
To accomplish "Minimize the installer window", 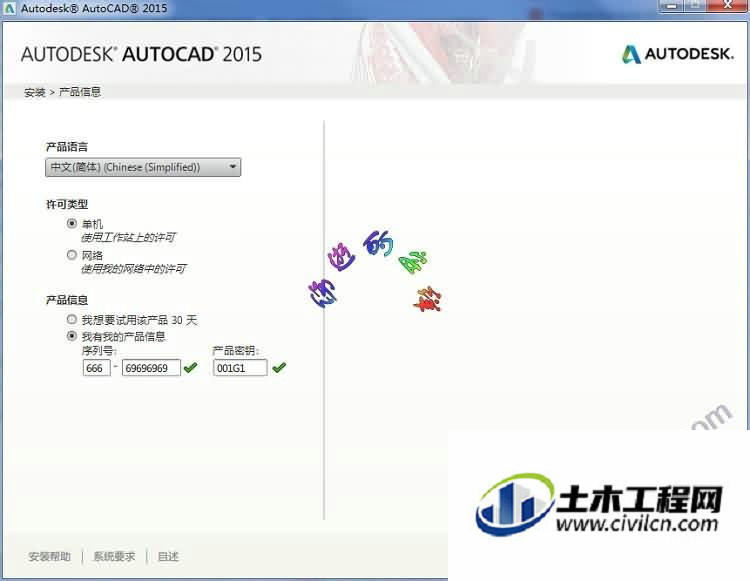I will click(x=672, y=5).
